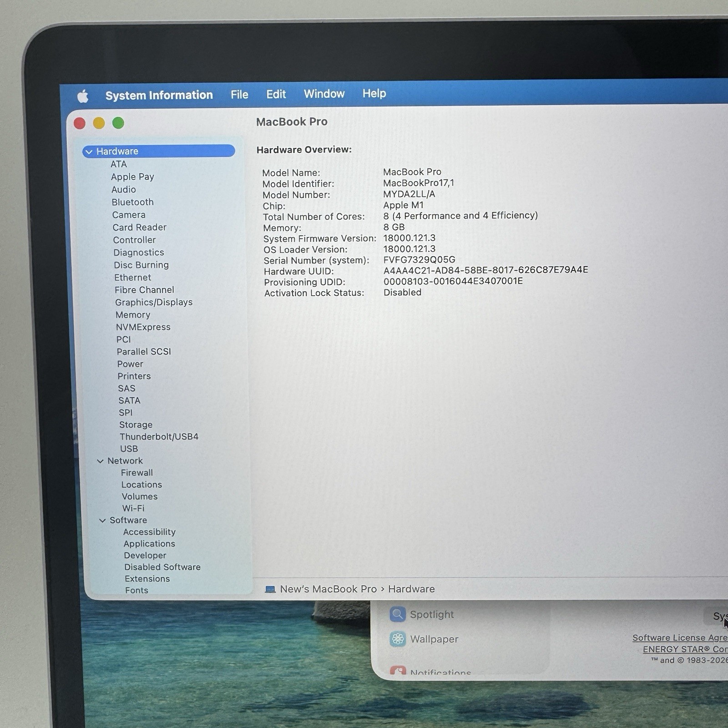Select Spotlight in System Settings sidebar

click(432, 615)
